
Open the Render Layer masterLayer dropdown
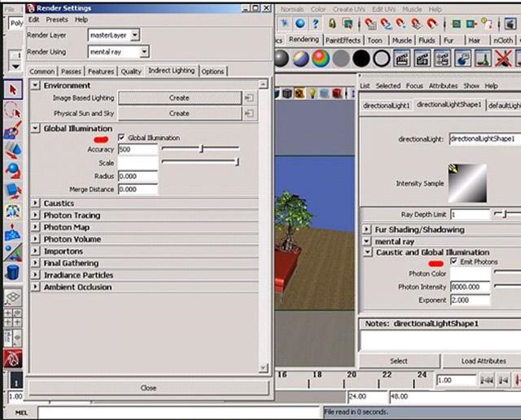coord(134,35)
